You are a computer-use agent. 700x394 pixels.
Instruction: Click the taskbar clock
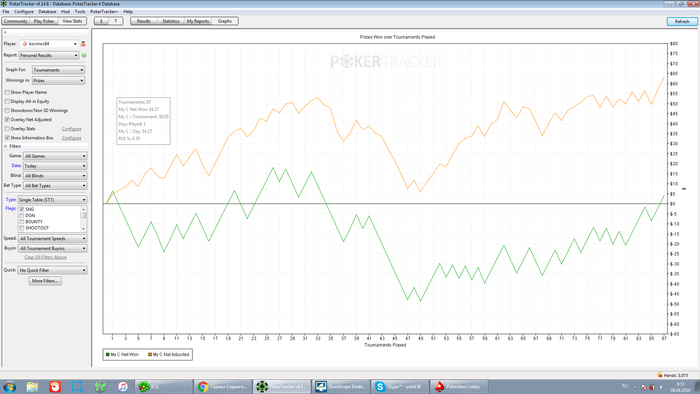(x=680, y=387)
